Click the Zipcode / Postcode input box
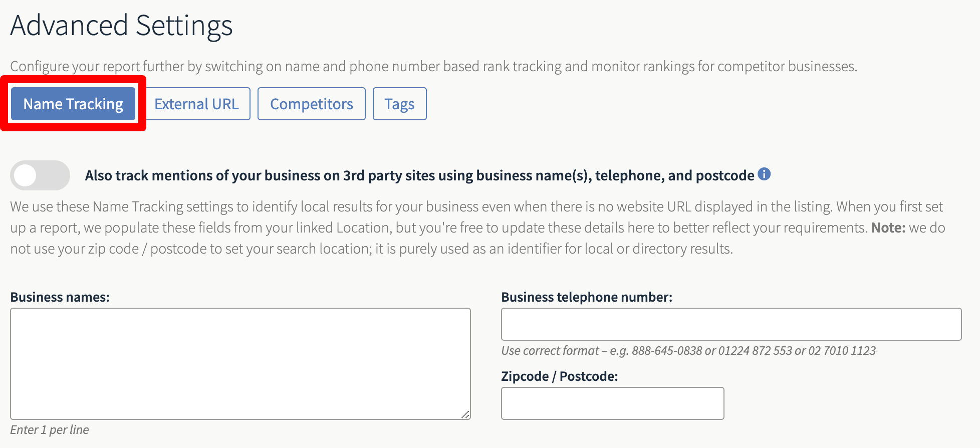 613,403
